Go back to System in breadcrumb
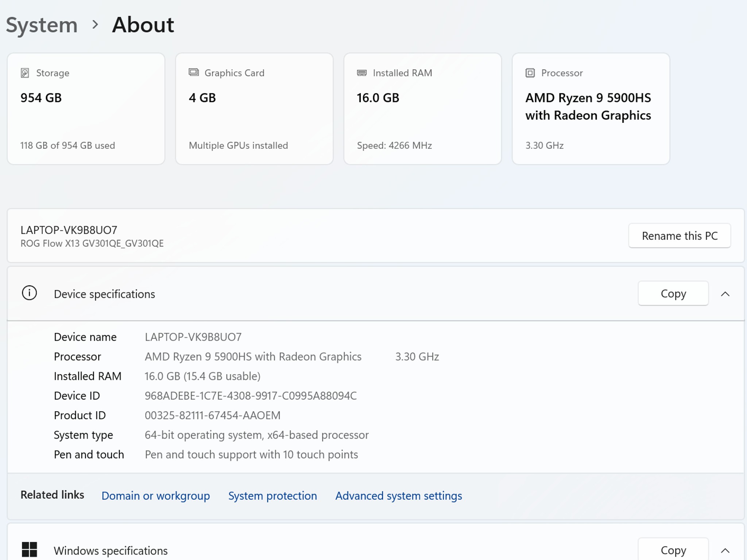The height and width of the screenshot is (560, 747). [x=42, y=25]
